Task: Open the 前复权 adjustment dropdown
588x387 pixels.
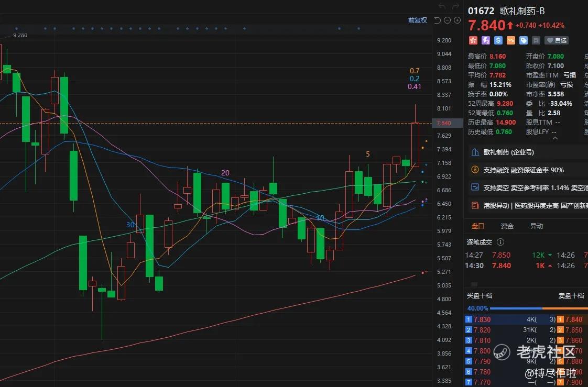Action: click(417, 20)
